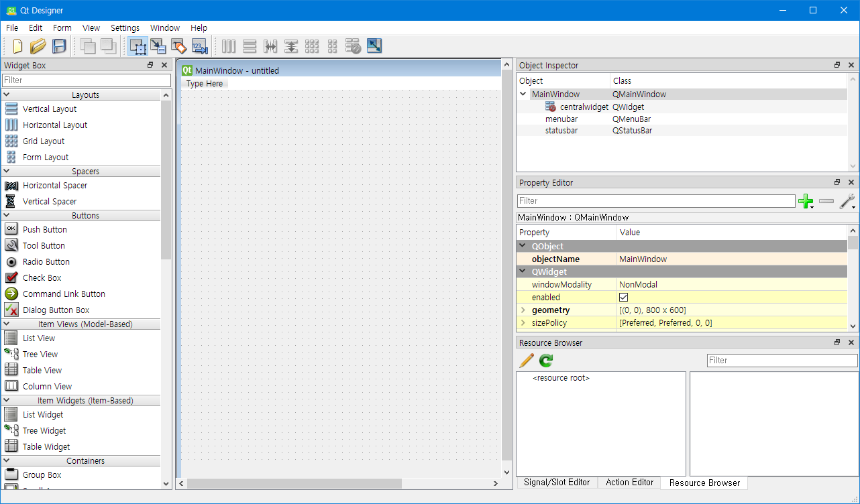Click the Open form folder icon
Image resolution: width=860 pixels, height=504 pixels.
click(x=38, y=46)
